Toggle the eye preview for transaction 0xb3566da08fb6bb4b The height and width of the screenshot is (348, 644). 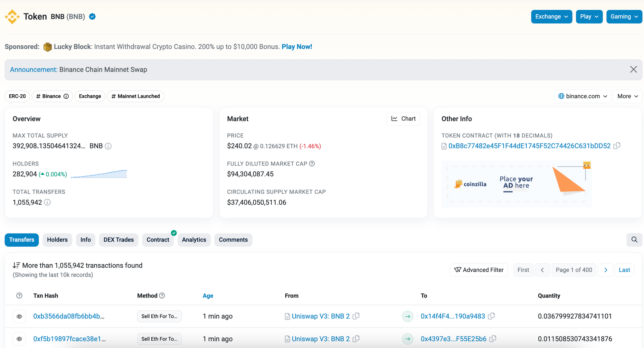(x=19, y=316)
